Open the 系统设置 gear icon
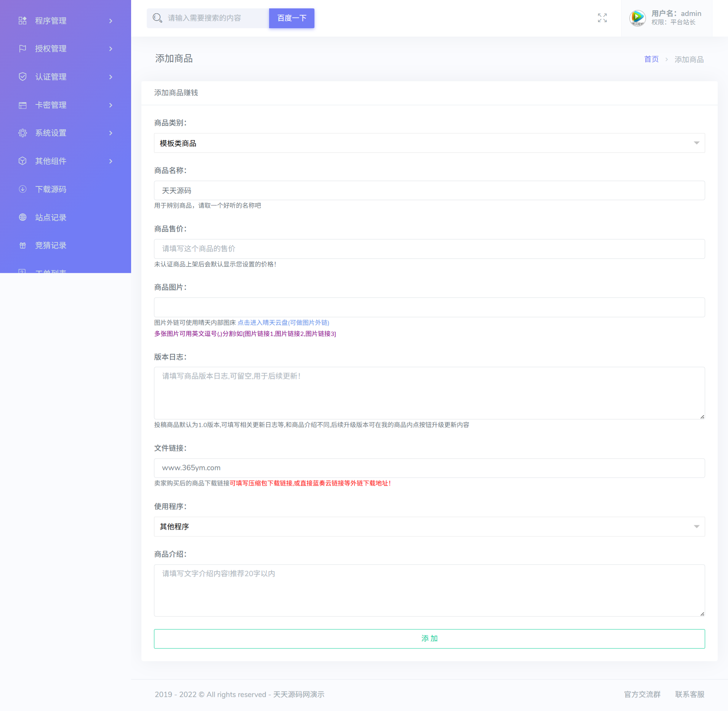 pos(22,133)
